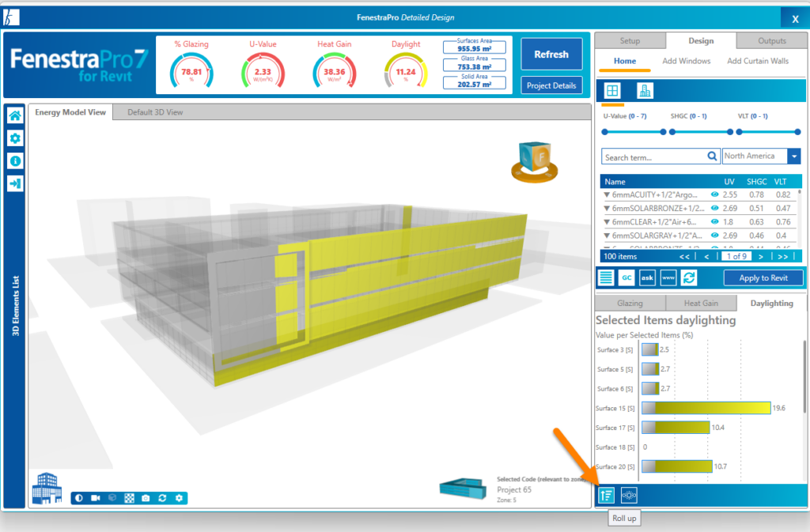The width and height of the screenshot is (810, 532).
Task: Switch to the Glazing chart tab
Action: click(x=630, y=304)
